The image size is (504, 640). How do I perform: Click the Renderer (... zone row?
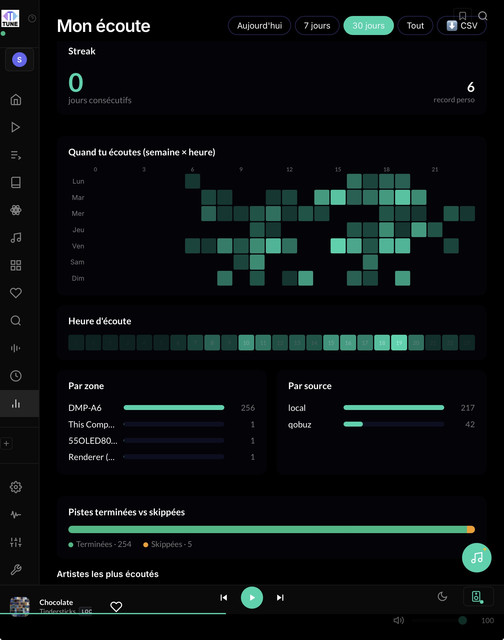[x=162, y=457]
